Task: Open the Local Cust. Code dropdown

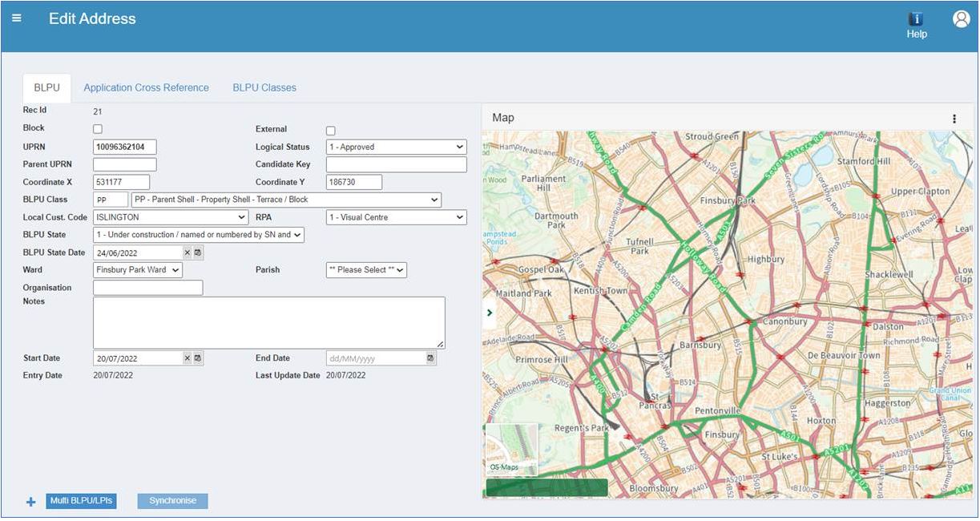Action: pyautogui.click(x=171, y=217)
